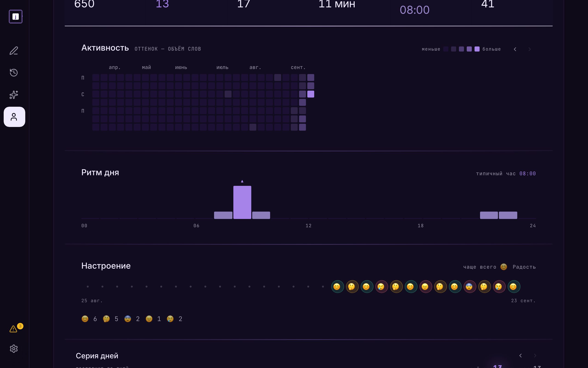Click the сент. month label
The width and height of the screenshot is (588, 368).
(298, 67)
